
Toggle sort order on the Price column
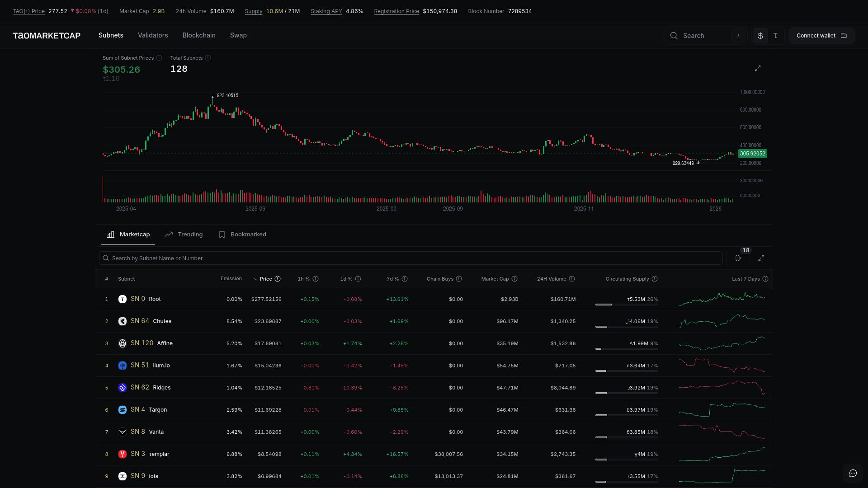pyautogui.click(x=266, y=279)
